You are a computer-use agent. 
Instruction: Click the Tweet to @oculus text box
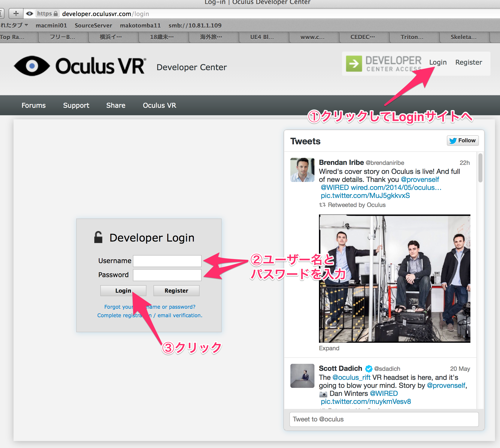[x=384, y=419]
